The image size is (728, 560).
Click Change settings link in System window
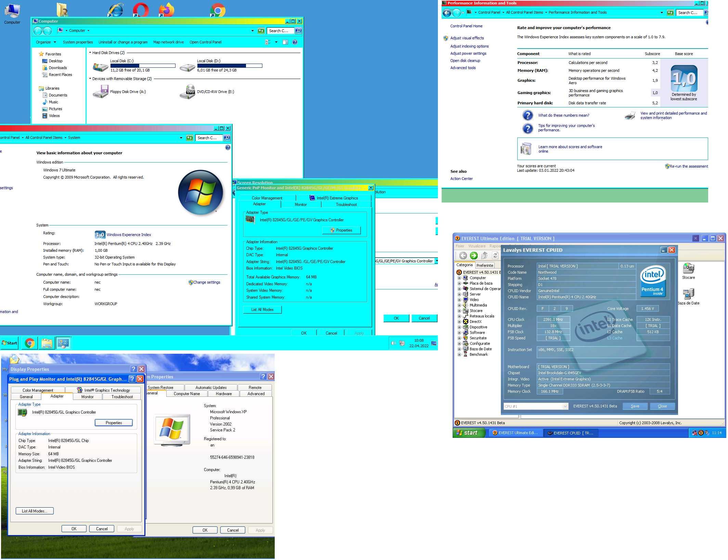tap(207, 282)
